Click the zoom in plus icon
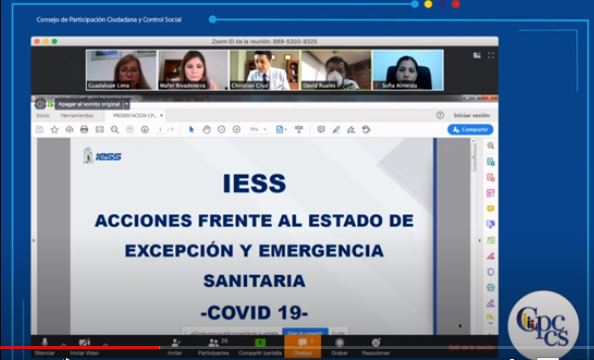Image resolution: width=594 pixels, height=360 pixels. 237,130
